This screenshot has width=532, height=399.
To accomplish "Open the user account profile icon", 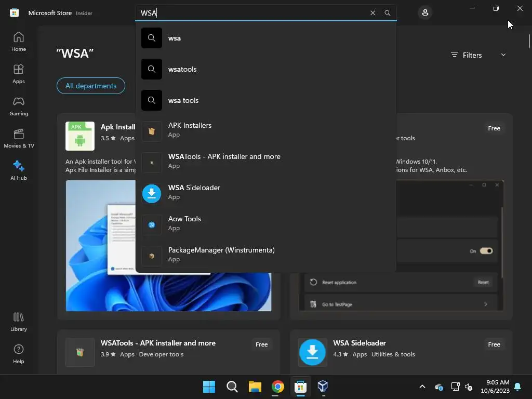I will click(425, 13).
